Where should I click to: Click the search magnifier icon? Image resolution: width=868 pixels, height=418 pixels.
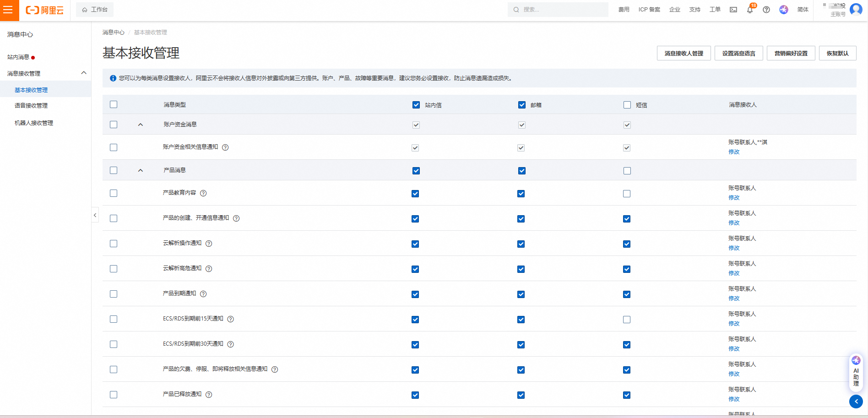click(516, 10)
